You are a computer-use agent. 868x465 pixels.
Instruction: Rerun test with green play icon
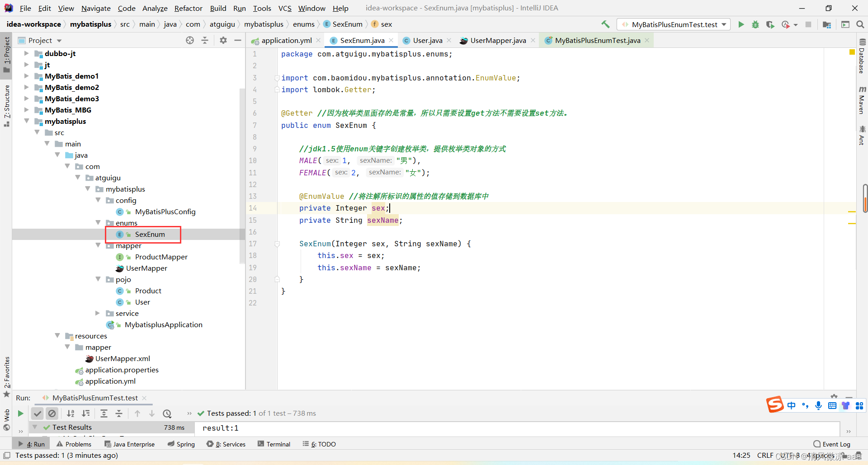click(20, 413)
